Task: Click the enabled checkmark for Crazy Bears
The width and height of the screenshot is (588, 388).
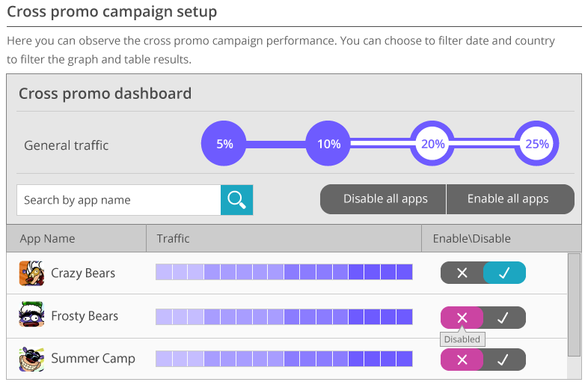Action: pos(504,273)
